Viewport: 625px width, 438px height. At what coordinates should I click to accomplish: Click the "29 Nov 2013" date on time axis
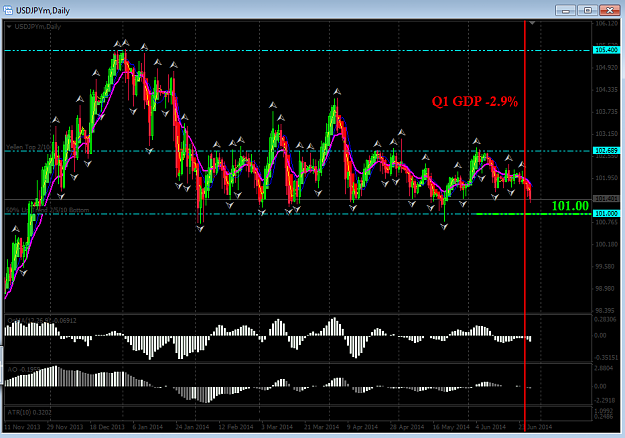(x=65, y=427)
